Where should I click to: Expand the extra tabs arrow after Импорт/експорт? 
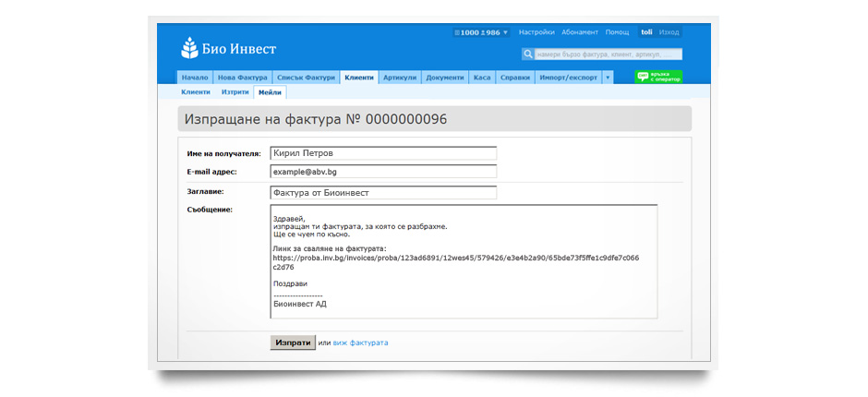[x=608, y=78]
